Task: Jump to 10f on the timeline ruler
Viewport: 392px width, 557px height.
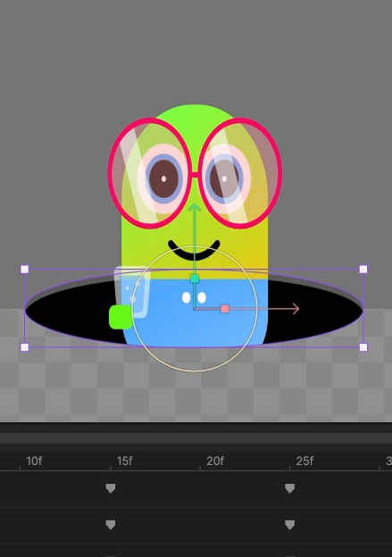Action: (34, 461)
